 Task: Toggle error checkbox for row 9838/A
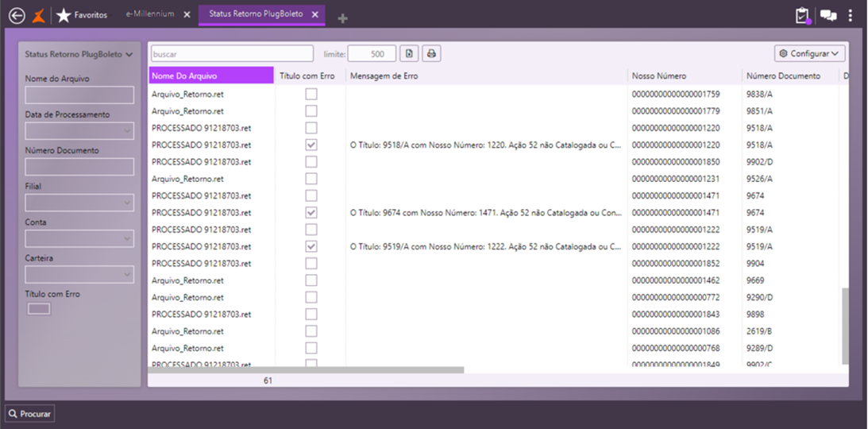coord(311,94)
